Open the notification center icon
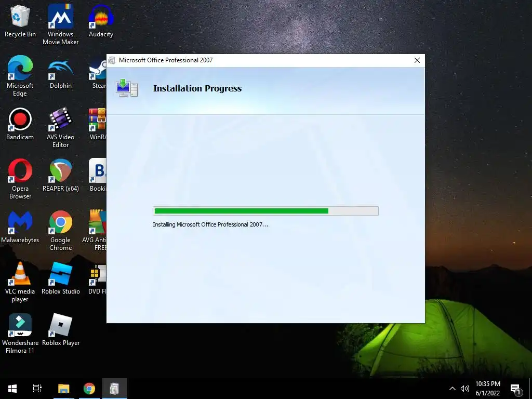The height and width of the screenshot is (399, 532). coord(516,389)
